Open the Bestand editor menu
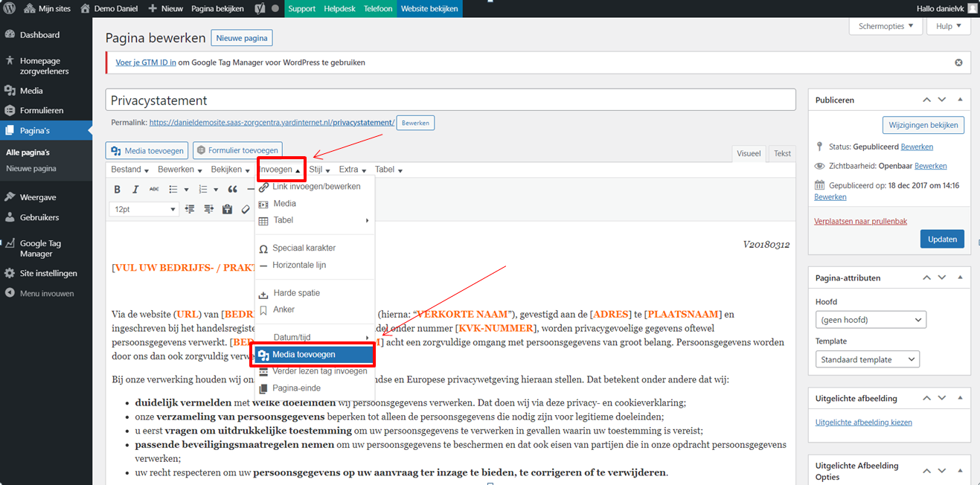Image resolution: width=980 pixels, height=485 pixels. [x=130, y=170]
